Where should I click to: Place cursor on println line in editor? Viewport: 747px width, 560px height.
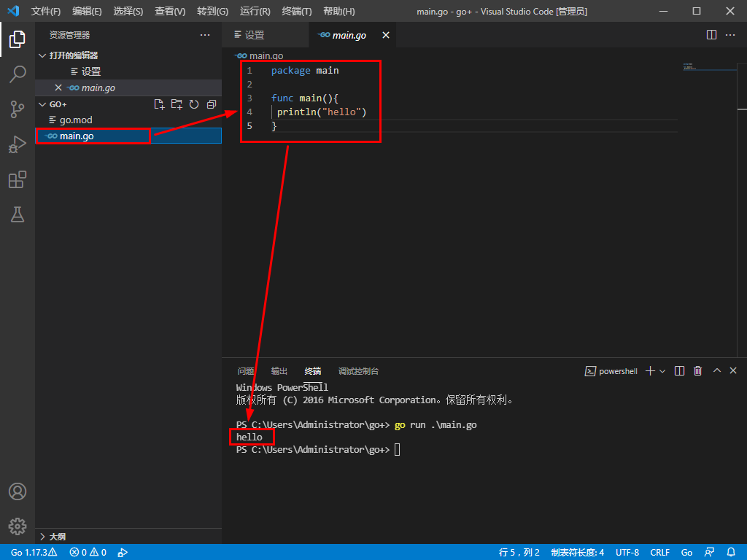pos(322,112)
